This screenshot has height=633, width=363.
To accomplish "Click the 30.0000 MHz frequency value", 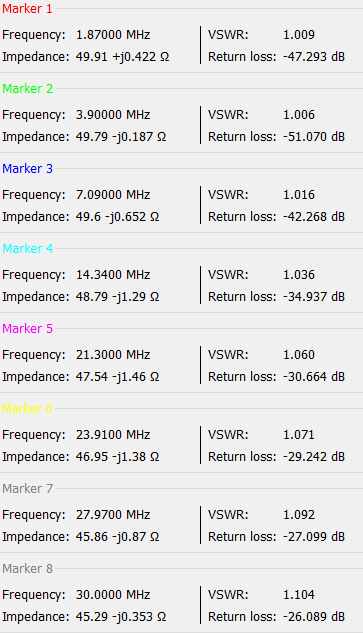I will pos(113,595).
